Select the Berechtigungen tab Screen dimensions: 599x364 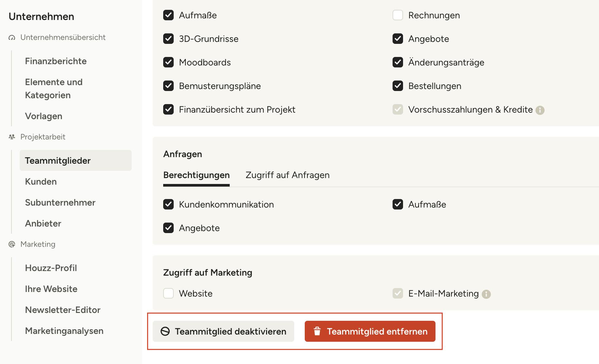pos(196,175)
